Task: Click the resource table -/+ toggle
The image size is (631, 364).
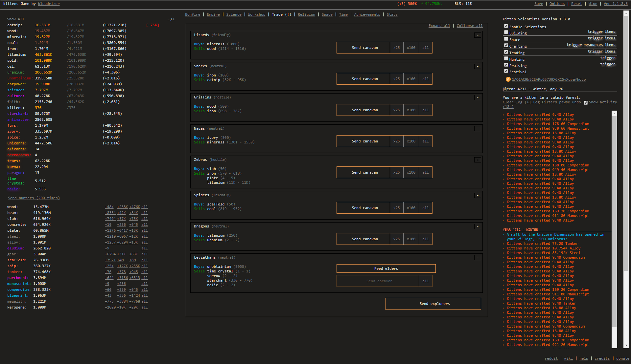Action: coord(171,19)
